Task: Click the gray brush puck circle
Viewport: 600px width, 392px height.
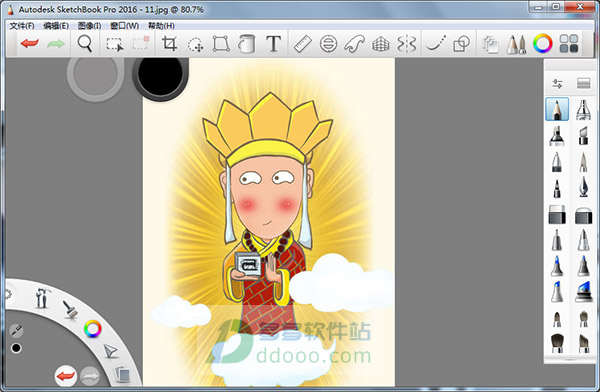Action: pyautogui.click(x=95, y=75)
